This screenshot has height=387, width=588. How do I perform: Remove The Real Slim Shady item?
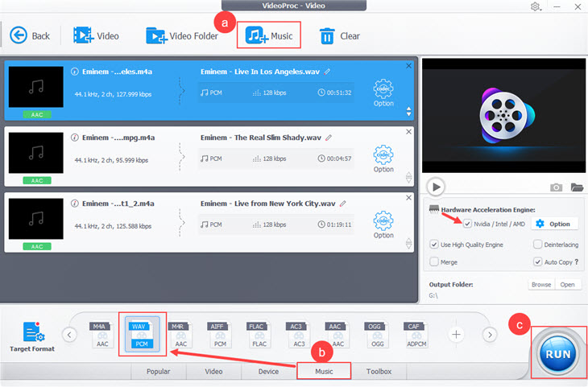[408, 132]
